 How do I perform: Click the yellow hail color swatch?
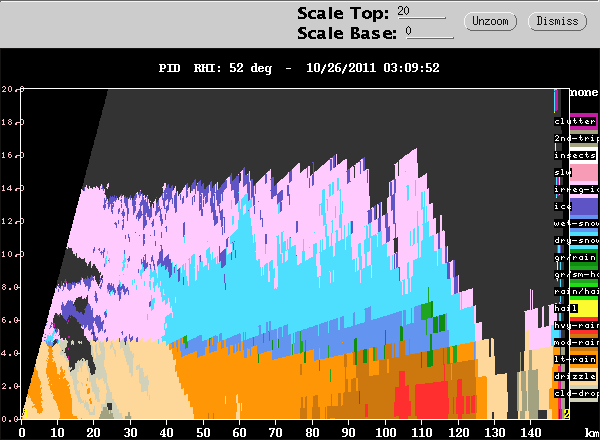tap(584, 309)
